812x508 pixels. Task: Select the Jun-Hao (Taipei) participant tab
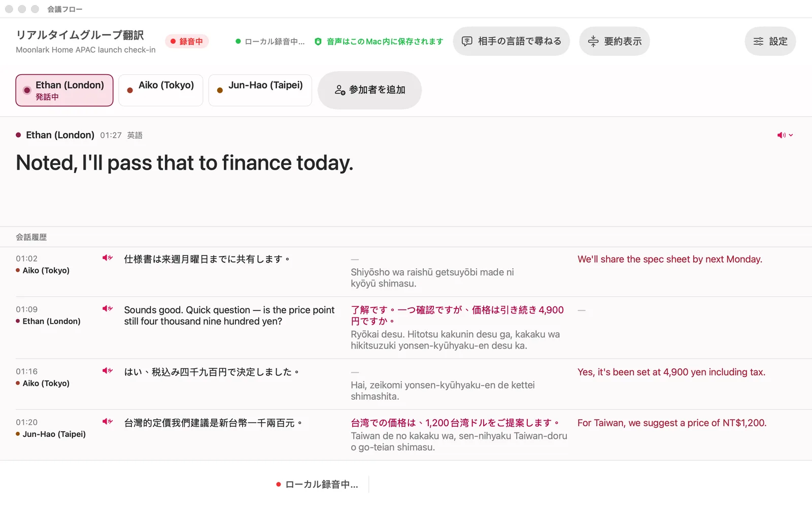click(x=260, y=90)
